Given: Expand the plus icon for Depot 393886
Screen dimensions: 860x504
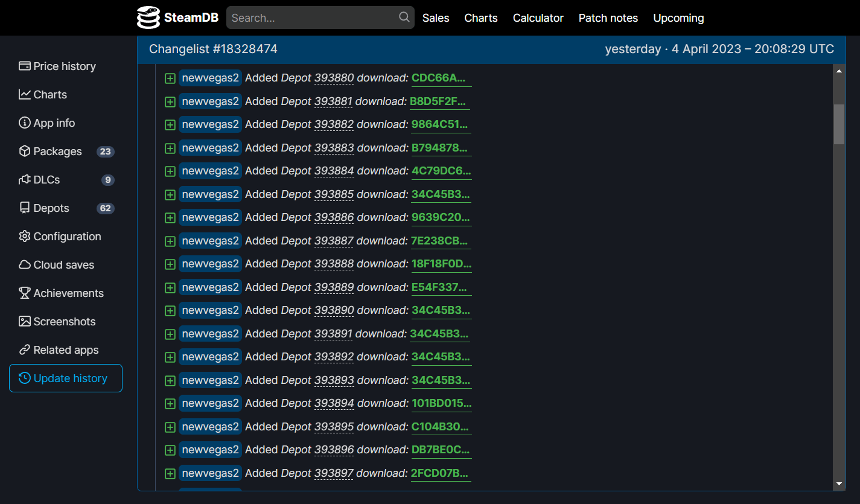Looking at the screenshot, I should [x=170, y=218].
